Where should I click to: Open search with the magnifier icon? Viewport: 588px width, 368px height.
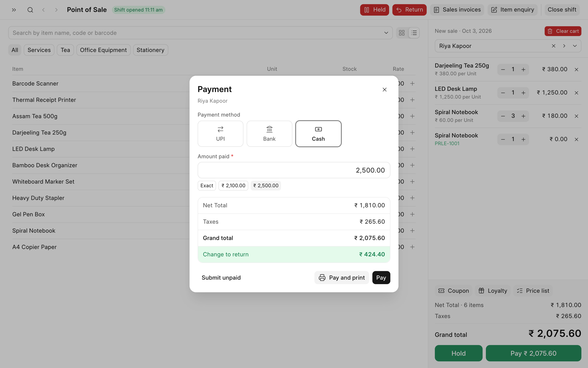30,10
